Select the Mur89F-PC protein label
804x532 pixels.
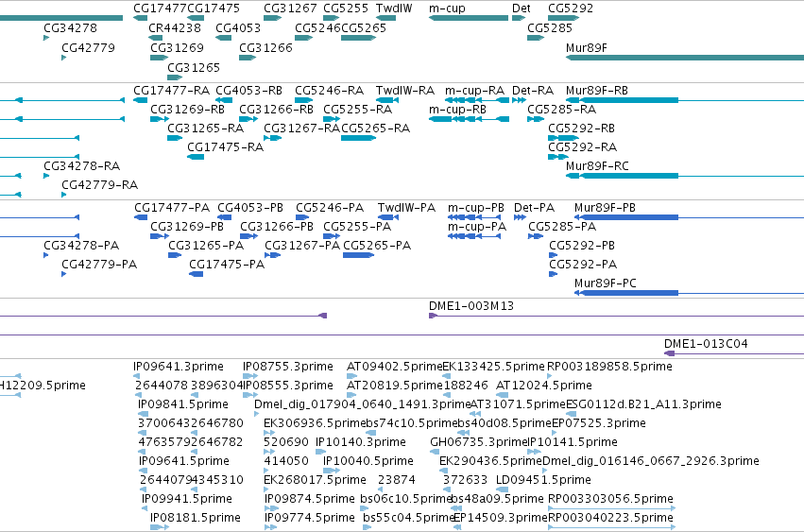click(x=605, y=283)
